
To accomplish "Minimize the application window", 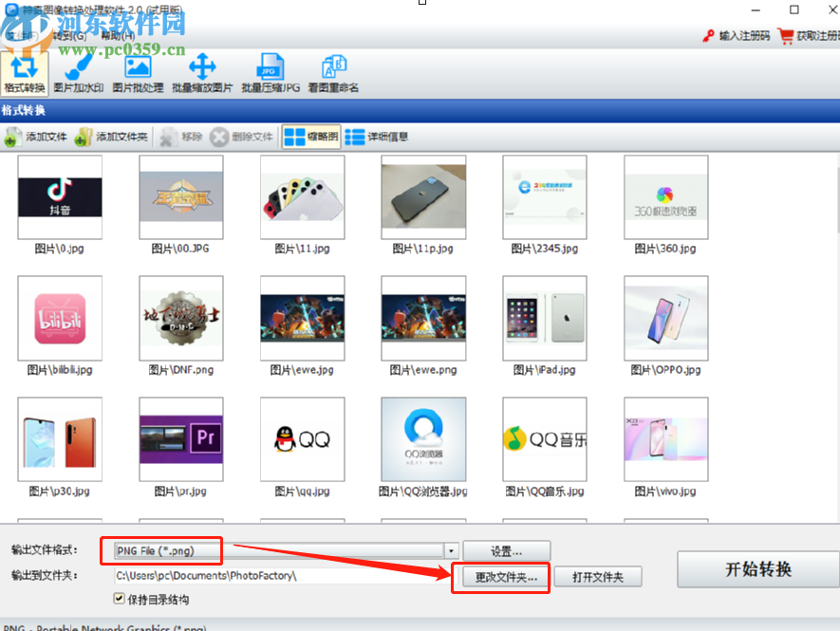I will point(756,9).
